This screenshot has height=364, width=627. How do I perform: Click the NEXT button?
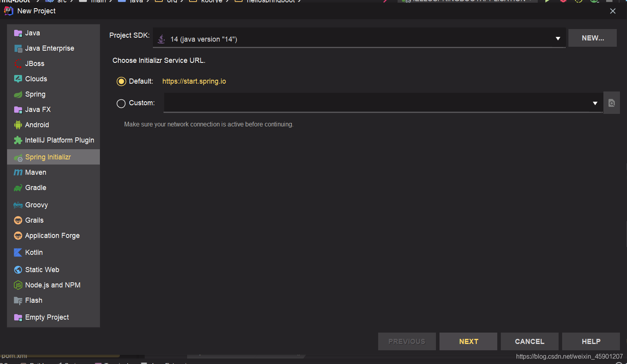(468, 342)
